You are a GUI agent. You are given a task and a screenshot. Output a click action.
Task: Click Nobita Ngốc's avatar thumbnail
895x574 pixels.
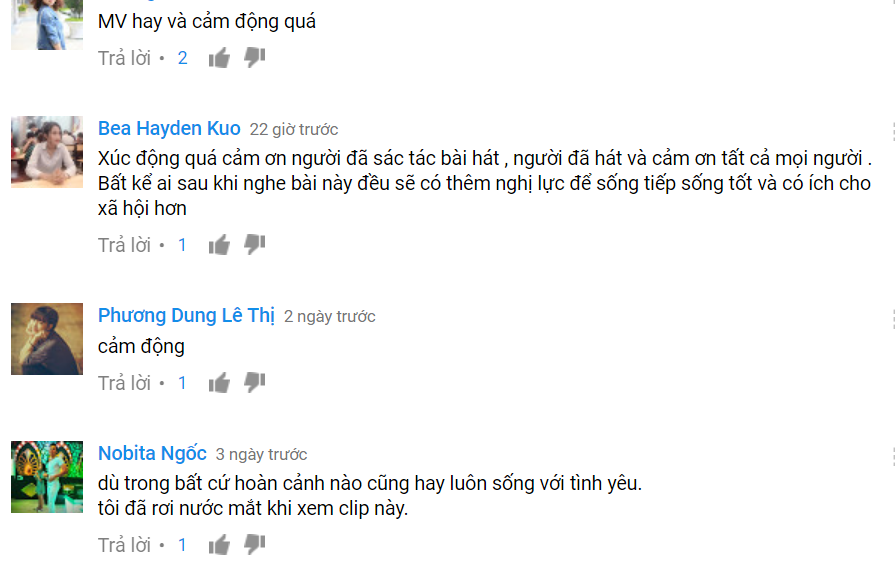(x=47, y=476)
